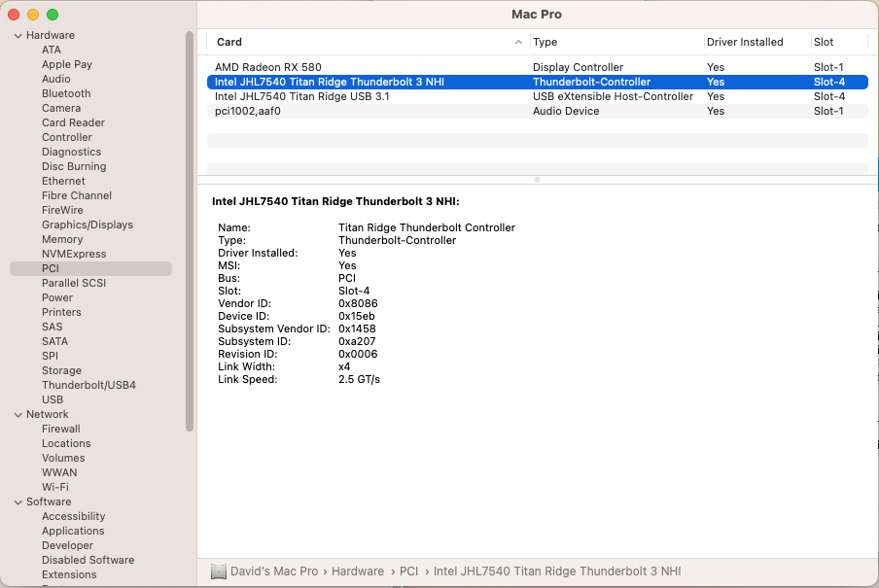This screenshot has width=879, height=588.
Task: Click the Vendor ID value 0x8086
Action: 358,303
